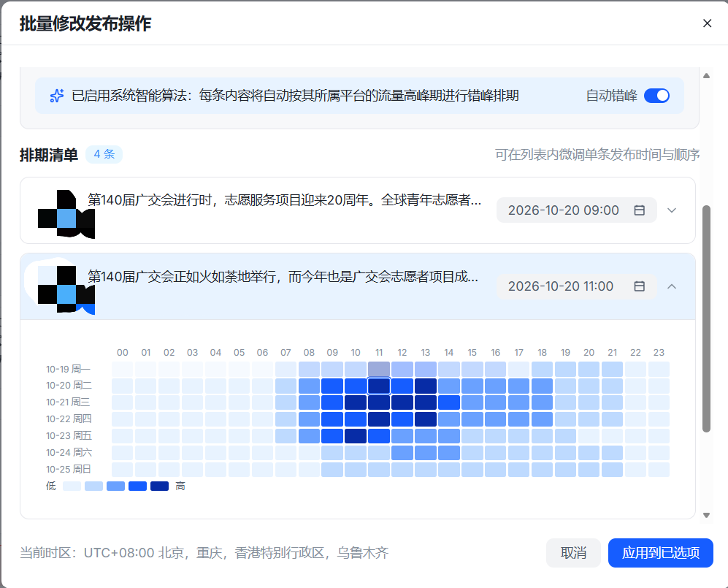Image resolution: width=728 pixels, height=588 pixels.
Task: Click thumbnail of first scheduled post
Action: point(66,214)
